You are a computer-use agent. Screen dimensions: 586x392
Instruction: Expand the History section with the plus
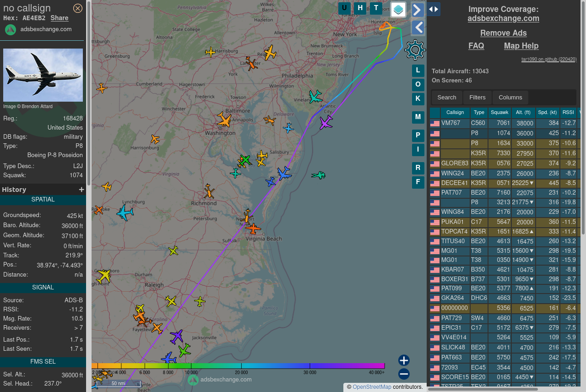(81, 190)
